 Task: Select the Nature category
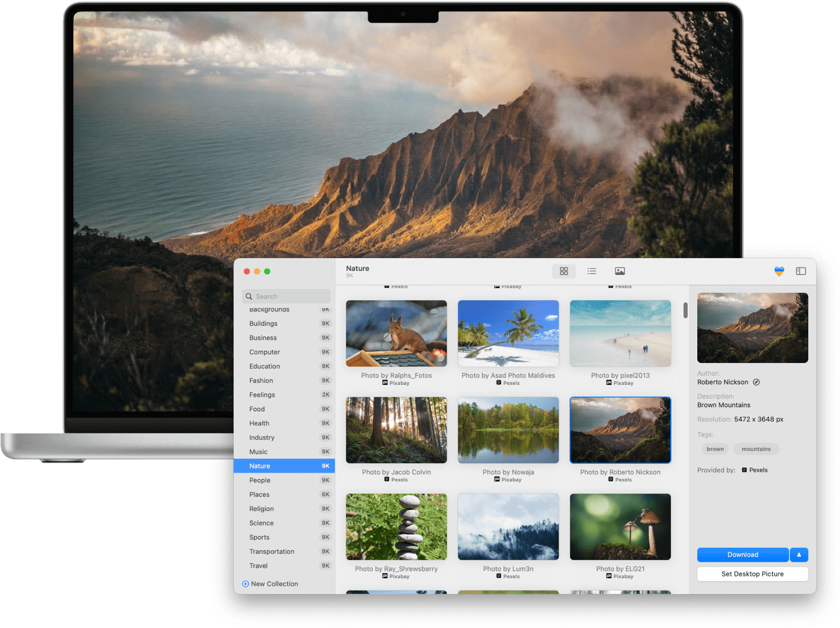[284, 466]
